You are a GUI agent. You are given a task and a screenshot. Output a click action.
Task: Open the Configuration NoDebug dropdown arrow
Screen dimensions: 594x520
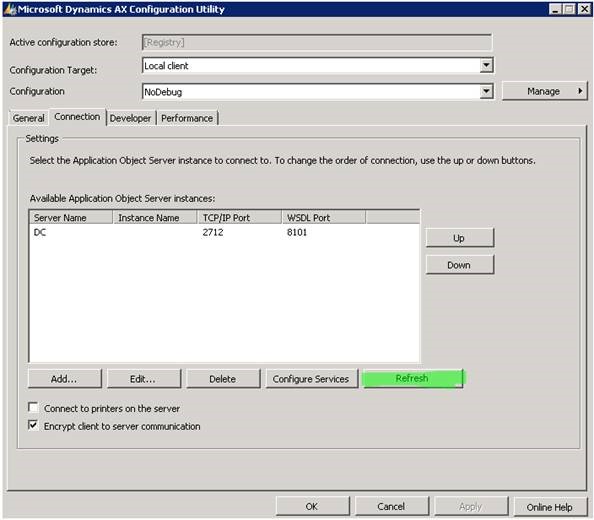[486, 91]
